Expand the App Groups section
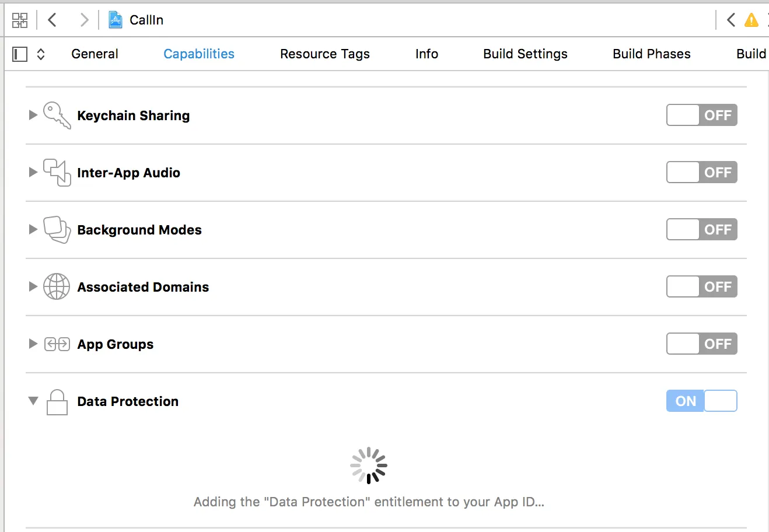Viewport: 769px width, 532px height. pos(33,344)
